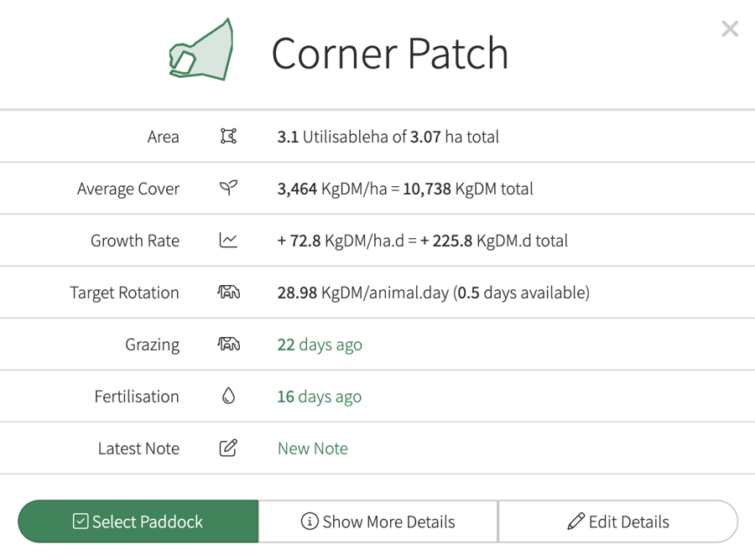Screen dimensions: 755x560
Task: Click the target rotation 28.98 KgDM/animal.day value
Action: click(362, 293)
